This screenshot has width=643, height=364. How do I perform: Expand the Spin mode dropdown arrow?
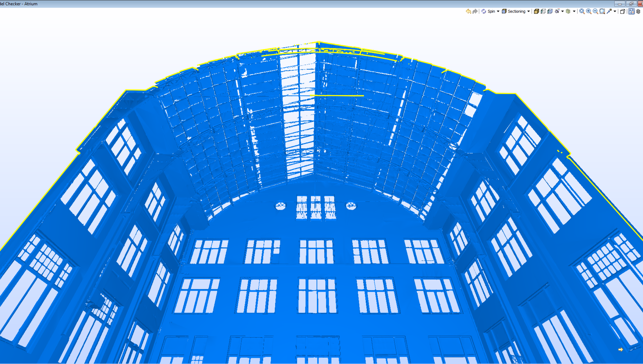point(498,11)
